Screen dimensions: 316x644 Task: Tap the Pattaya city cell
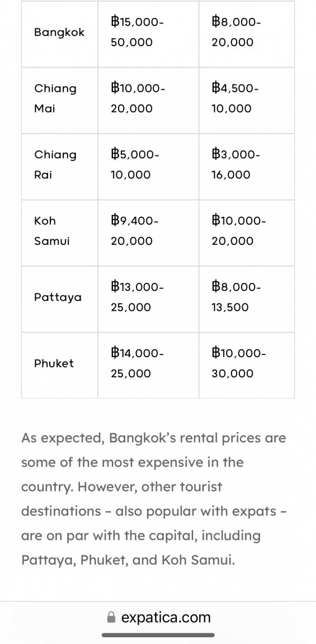coord(60,299)
